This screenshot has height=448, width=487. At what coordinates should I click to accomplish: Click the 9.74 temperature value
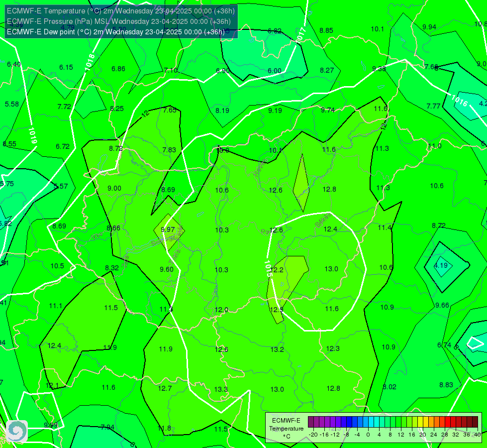pyautogui.click(x=328, y=110)
